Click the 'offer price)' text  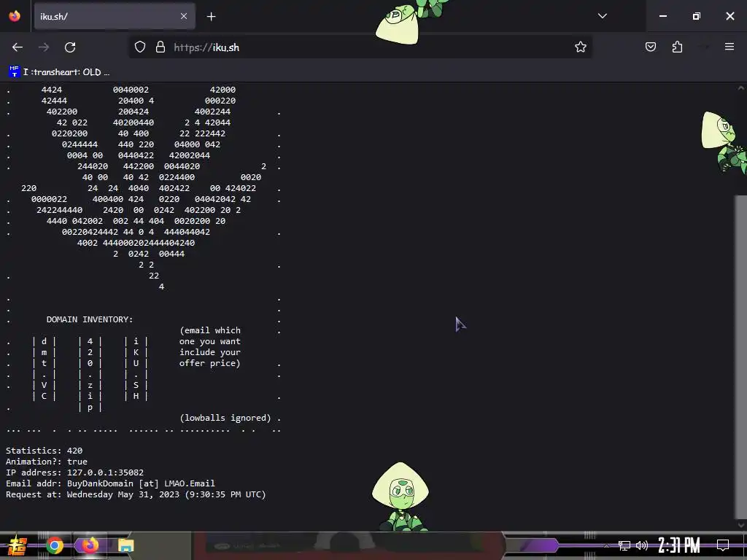click(x=210, y=363)
